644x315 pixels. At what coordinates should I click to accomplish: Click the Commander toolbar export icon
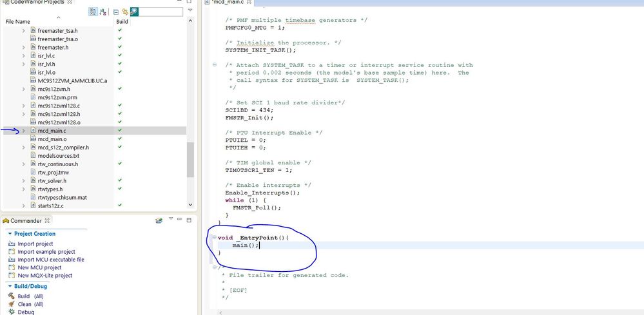pyautogui.click(x=159, y=221)
